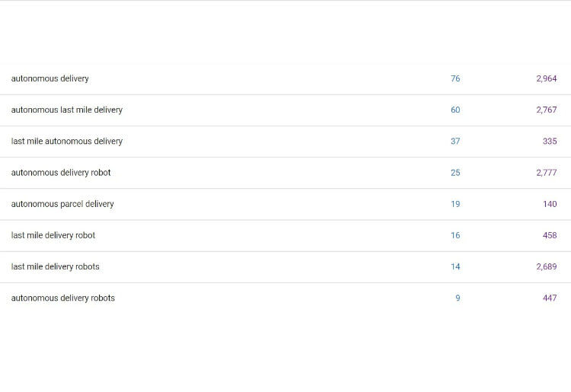This screenshot has height=392, width=571.
Task: Click the 76 clicks value
Action: coord(455,78)
